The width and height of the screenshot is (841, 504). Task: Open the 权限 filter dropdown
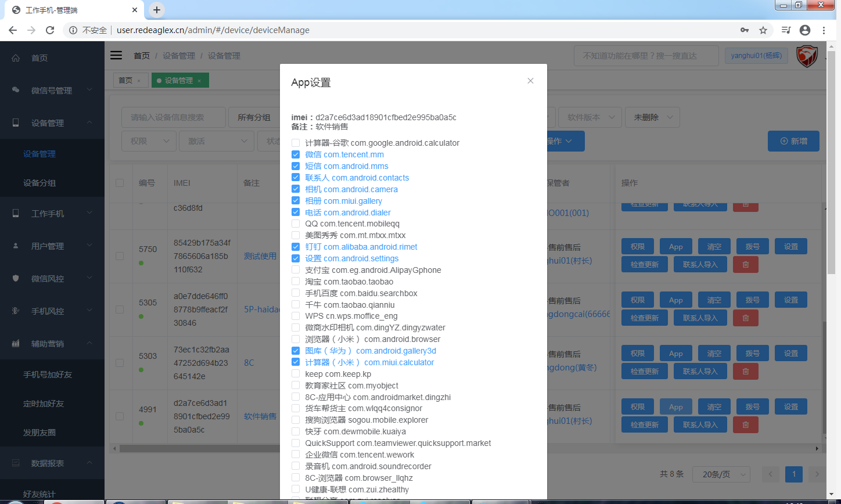pyautogui.click(x=149, y=141)
